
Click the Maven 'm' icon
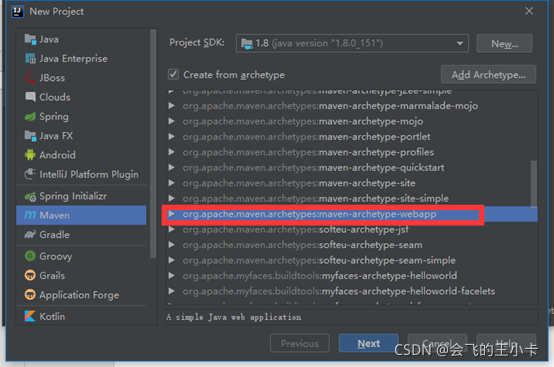click(x=30, y=215)
